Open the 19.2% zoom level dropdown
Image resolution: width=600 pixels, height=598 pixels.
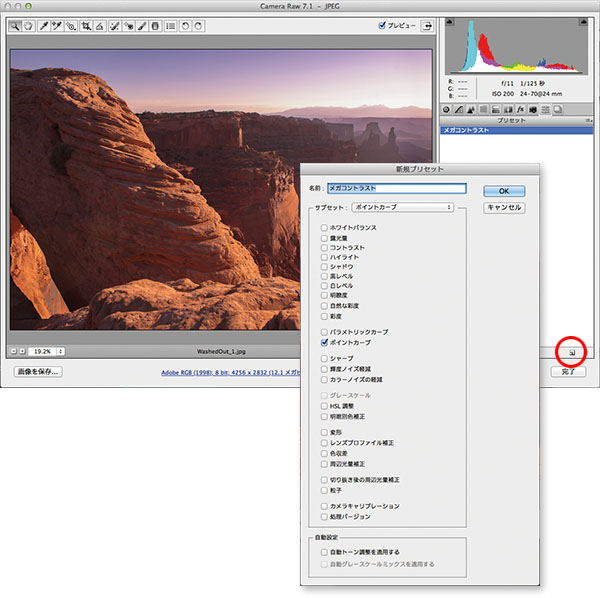click(43, 351)
